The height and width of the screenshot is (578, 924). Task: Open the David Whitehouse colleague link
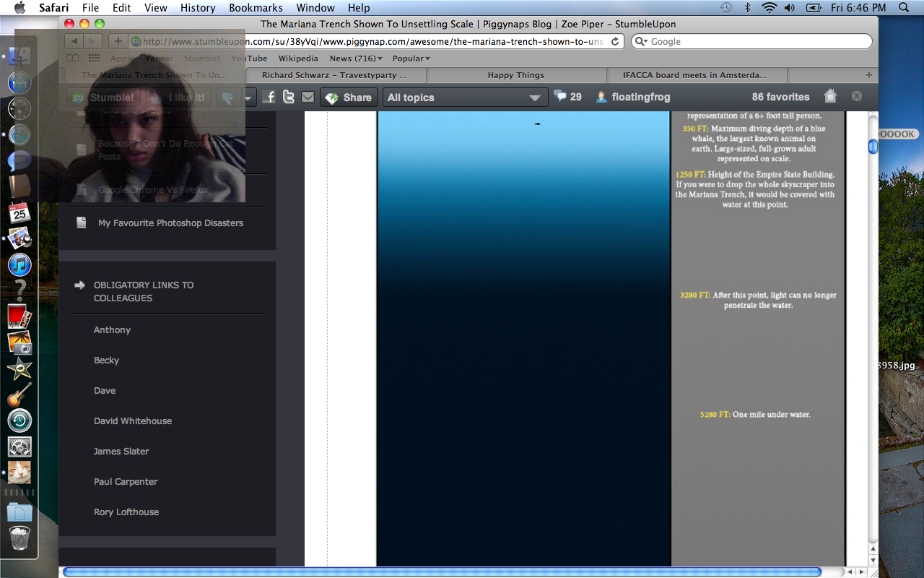point(133,421)
